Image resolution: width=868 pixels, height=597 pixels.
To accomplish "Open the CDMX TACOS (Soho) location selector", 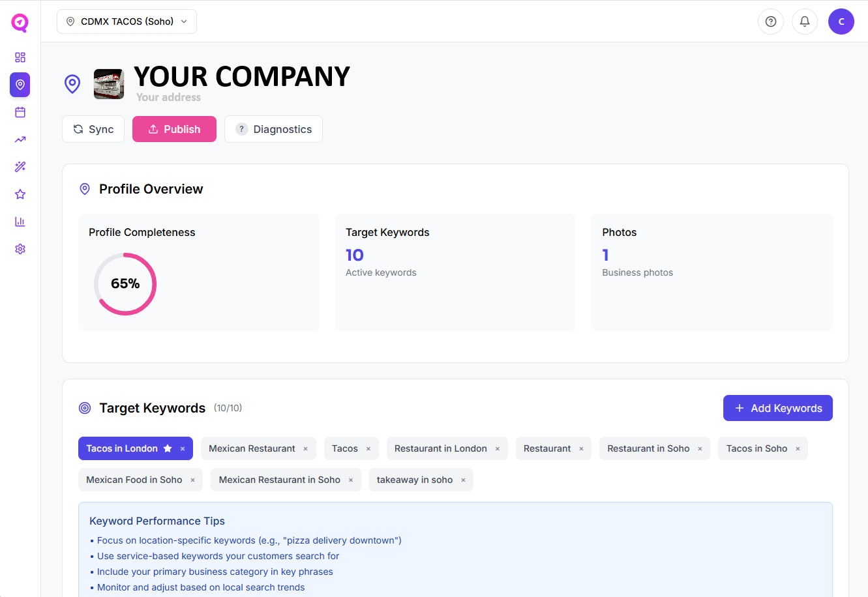I will [127, 21].
